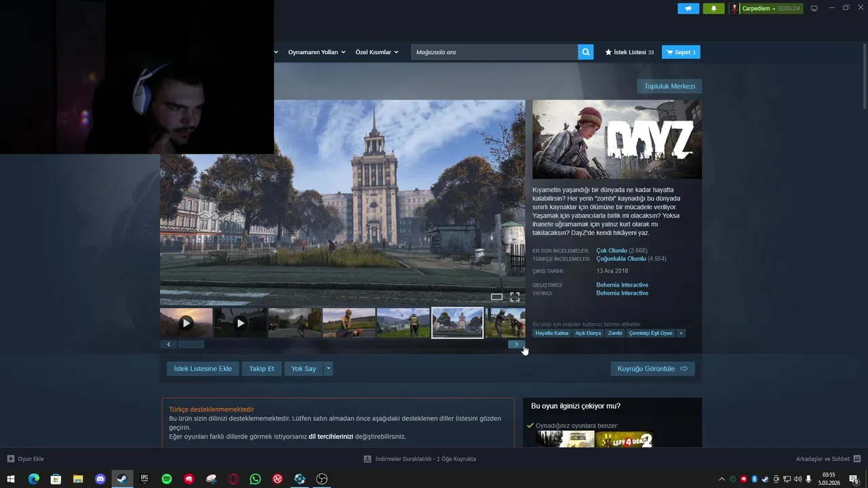Open Opera browser from taskbar
The width and height of the screenshot is (868, 488).
point(233,479)
